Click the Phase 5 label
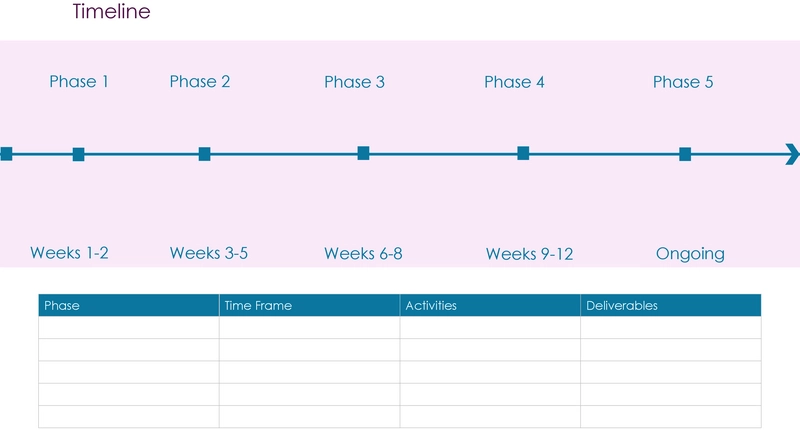 coord(683,82)
